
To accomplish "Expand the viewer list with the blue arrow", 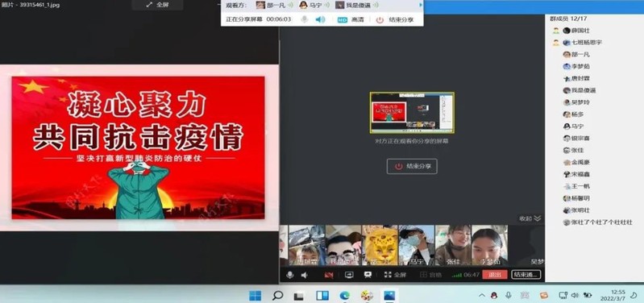I will click(x=420, y=5).
